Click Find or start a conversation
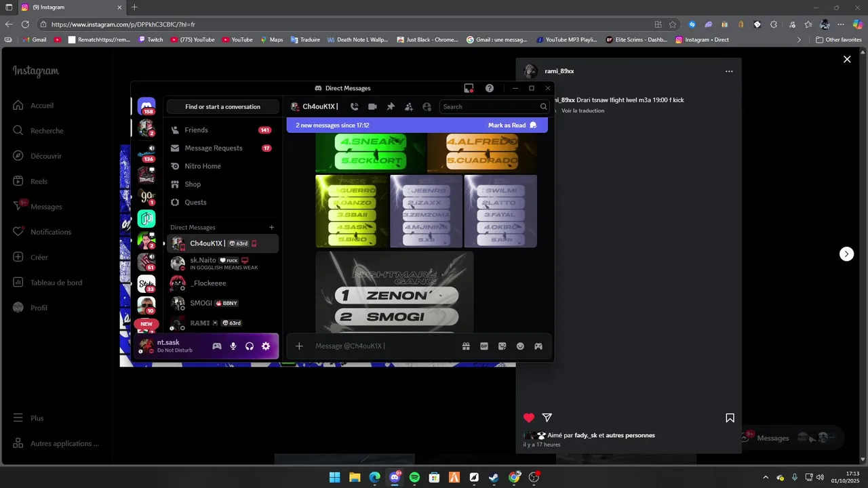 222,106
